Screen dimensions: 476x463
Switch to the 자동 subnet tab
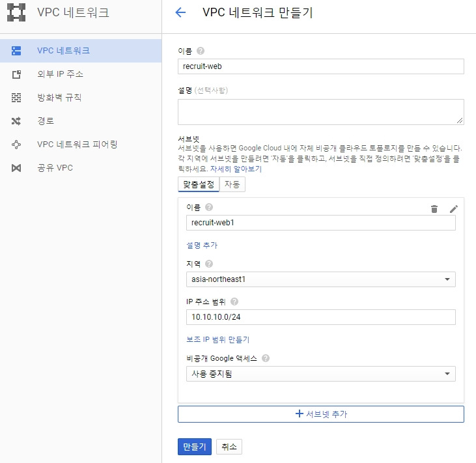pyautogui.click(x=232, y=184)
